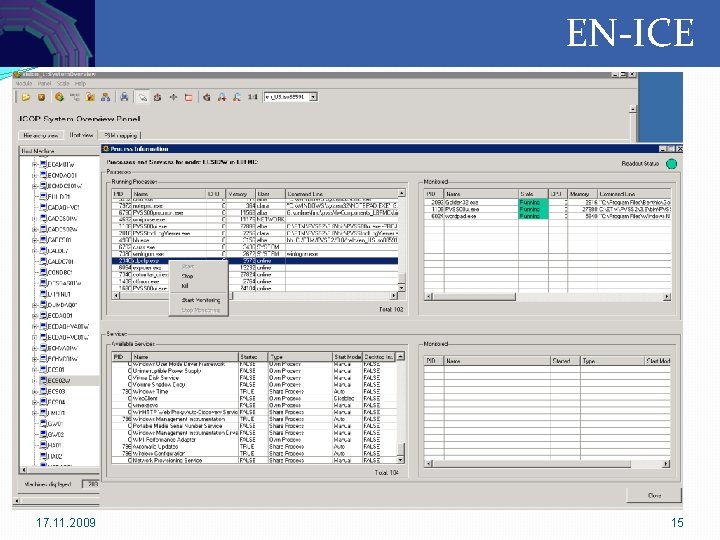720x540 pixels.
Task: Click the Close button at bottom right
Action: click(x=654, y=495)
